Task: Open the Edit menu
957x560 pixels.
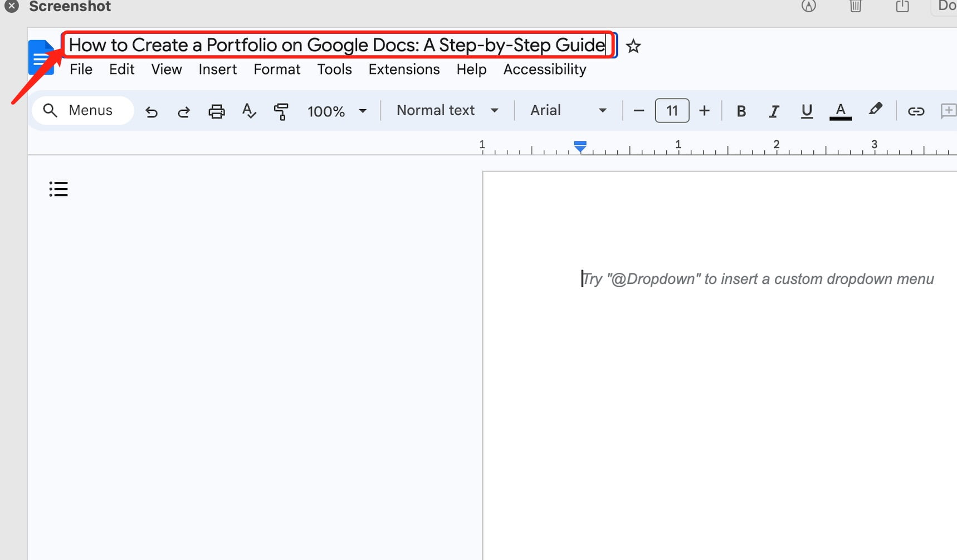Action: 121,70
